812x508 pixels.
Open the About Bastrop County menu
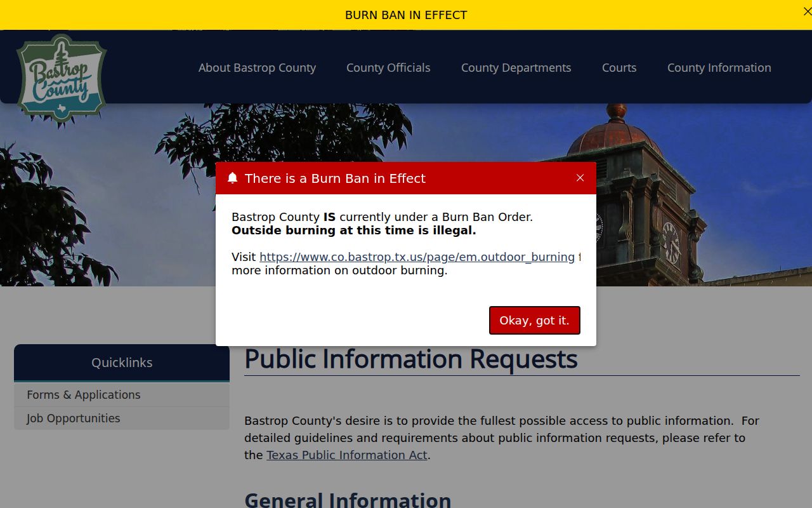point(257,68)
